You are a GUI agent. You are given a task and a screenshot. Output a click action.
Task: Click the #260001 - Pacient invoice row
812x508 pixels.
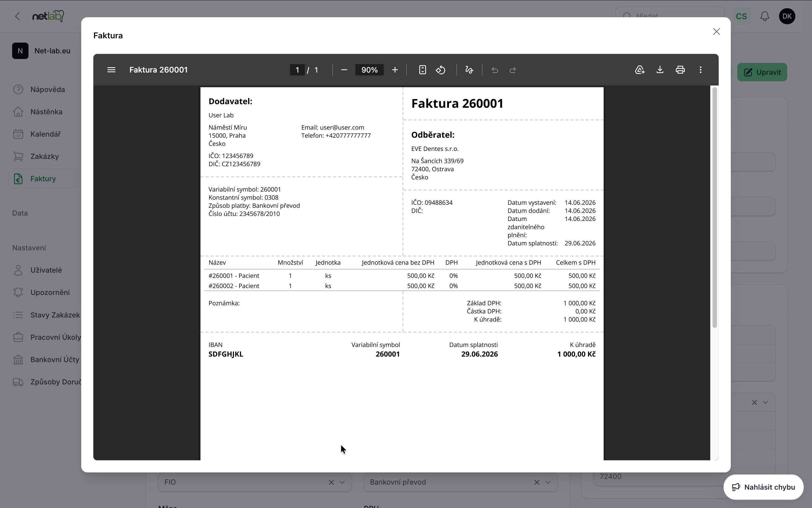[x=402, y=276]
